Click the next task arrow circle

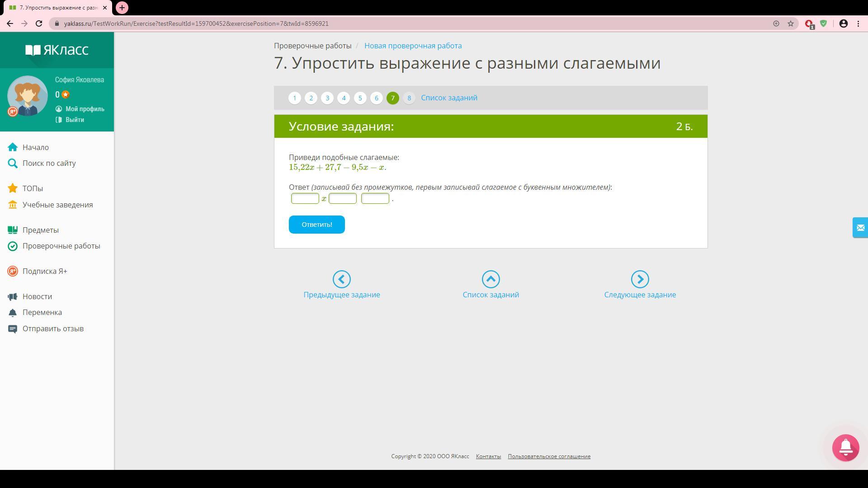pyautogui.click(x=640, y=279)
